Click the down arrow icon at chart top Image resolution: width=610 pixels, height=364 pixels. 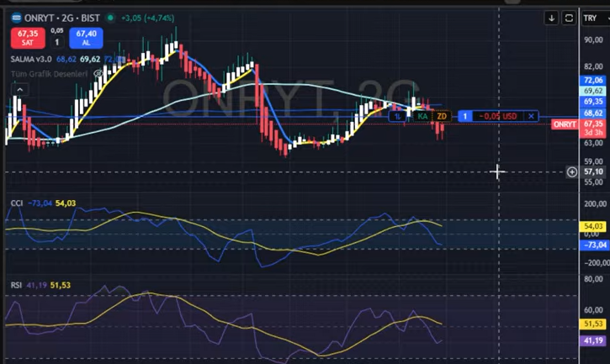click(x=551, y=18)
